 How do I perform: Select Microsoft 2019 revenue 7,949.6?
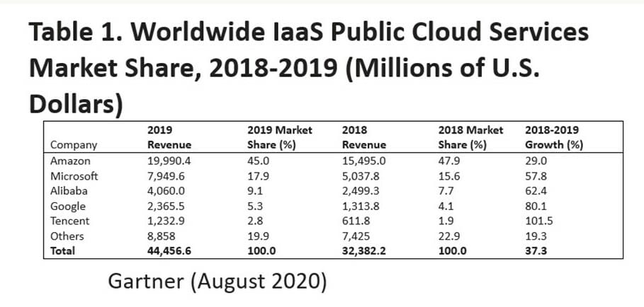pos(165,176)
